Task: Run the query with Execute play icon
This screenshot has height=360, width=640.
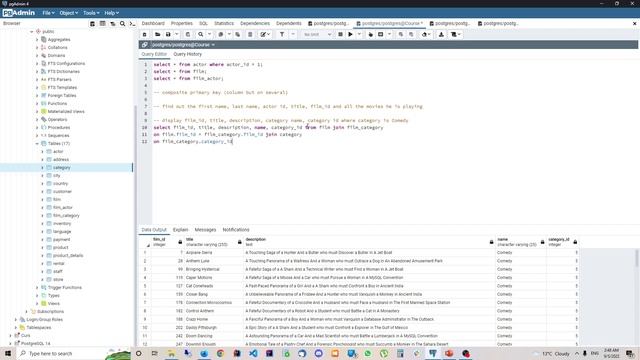Action: pyautogui.click(x=350, y=35)
